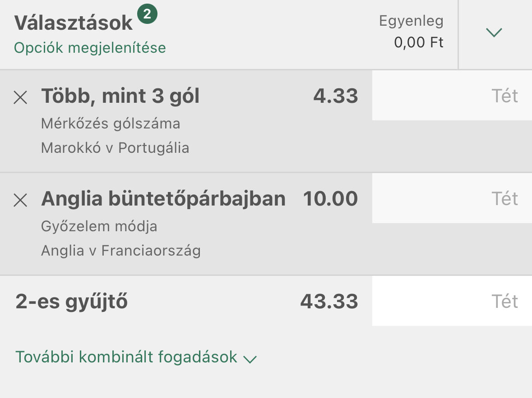Click the Választások heading
This screenshot has width=532, height=398.
click(74, 23)
